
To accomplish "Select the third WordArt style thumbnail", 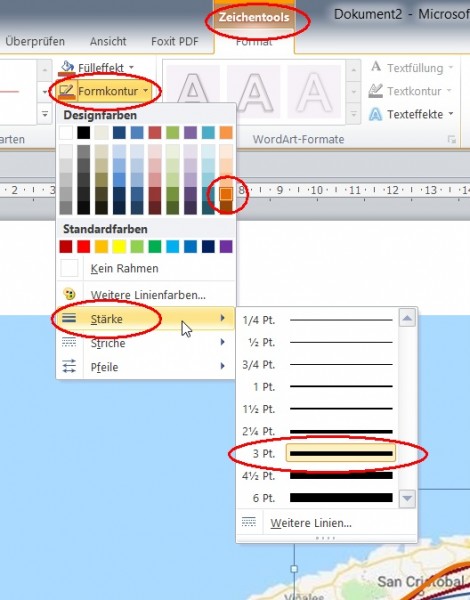I will pyautogui.click(x=314, y=91).
